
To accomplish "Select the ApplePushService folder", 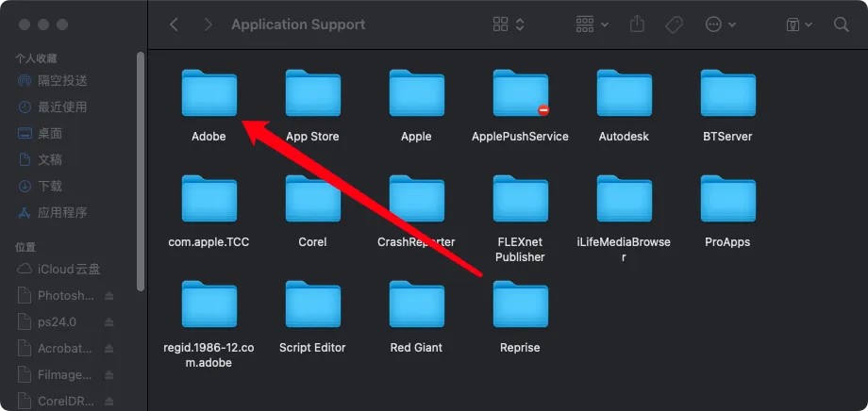I will pos(521,93).
